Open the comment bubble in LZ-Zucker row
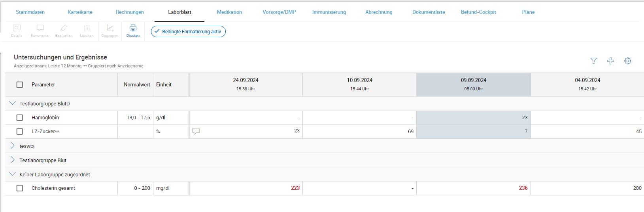Image resolution: width=644 pixels, height=212 pixels. pyautogui.click(x=196, y=131)
